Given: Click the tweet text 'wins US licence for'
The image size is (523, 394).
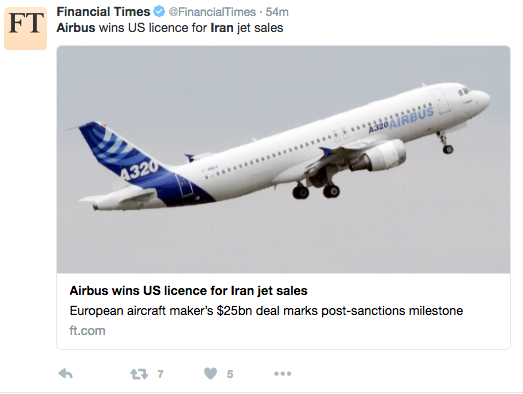Looking at the screenshot, I should 153,28.
